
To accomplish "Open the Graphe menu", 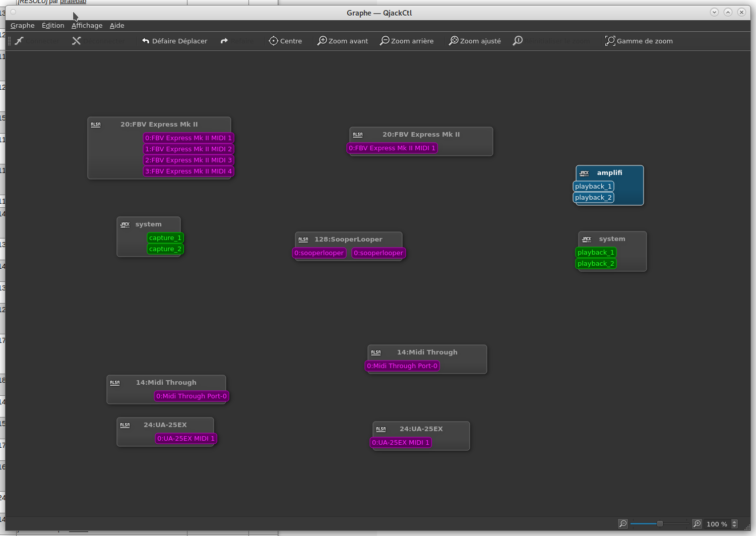I will 23,26.
